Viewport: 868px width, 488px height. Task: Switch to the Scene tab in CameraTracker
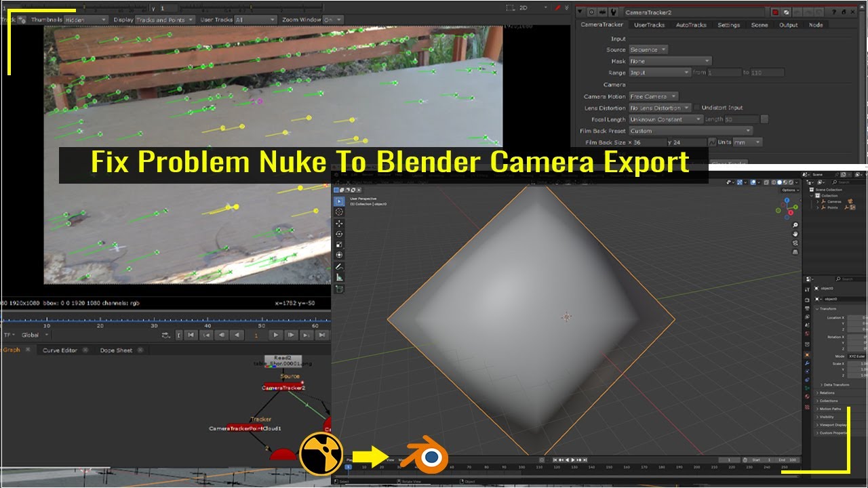pos(759,25)
